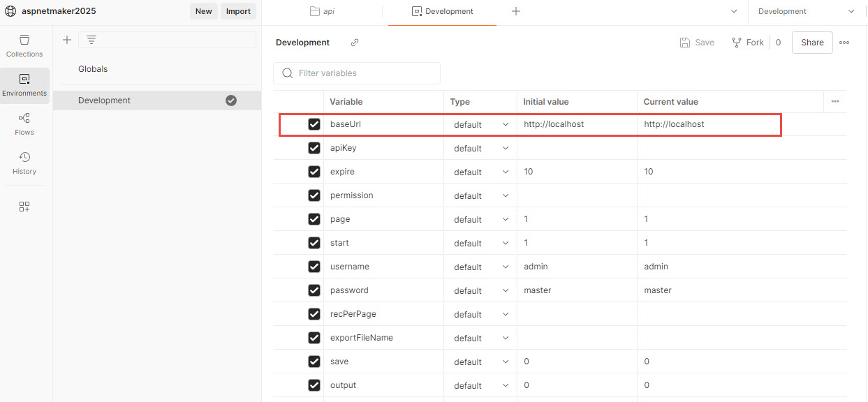This screenshot has height=402, width=868.
Task: Click the Share button
Action: click(x=812, y=43)
